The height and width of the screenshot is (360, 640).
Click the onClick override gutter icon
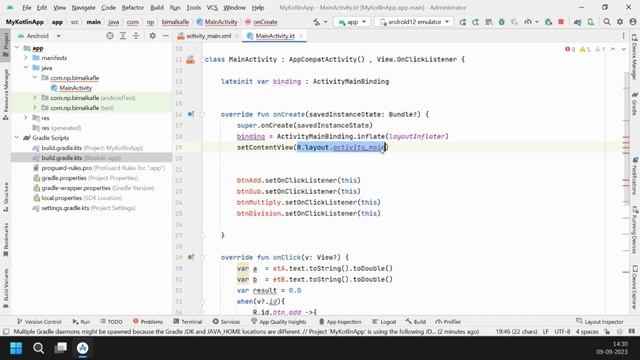(x=191, y=257)
